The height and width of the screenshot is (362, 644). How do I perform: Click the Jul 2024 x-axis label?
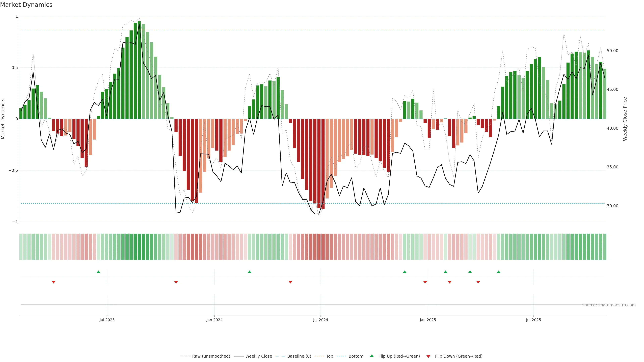pos(320,320)
